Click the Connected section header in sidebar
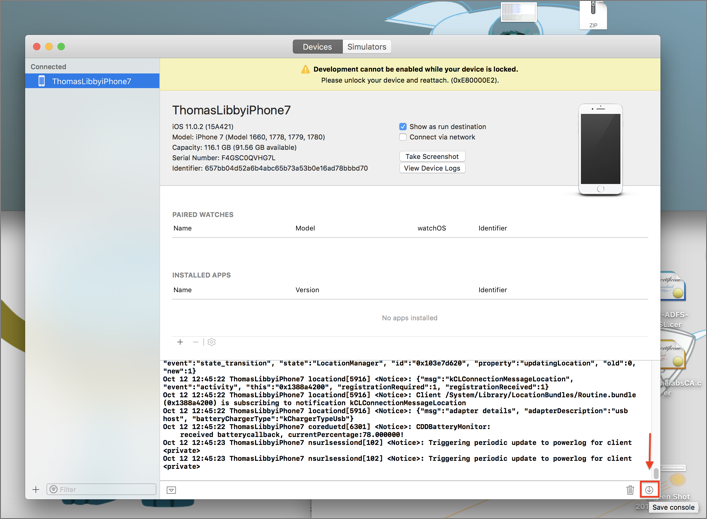The width and height of the screenshot is (707, 519). (48, 67)
